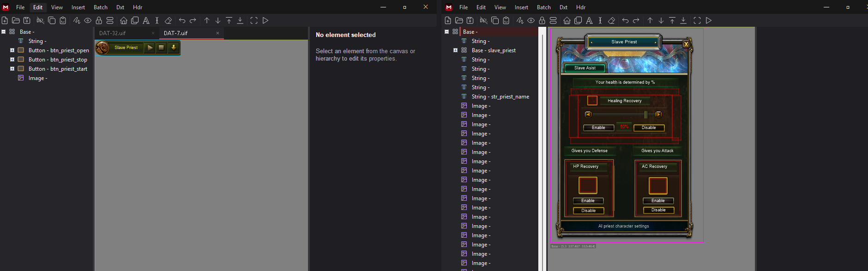Click the play preview icon in right window toolbar
This screenshot has height=271, width=868.
tap(709, 20)
